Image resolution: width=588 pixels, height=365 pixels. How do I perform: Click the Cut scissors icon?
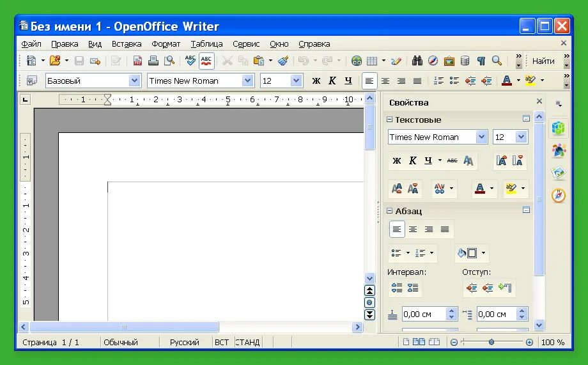coord(227,61)
